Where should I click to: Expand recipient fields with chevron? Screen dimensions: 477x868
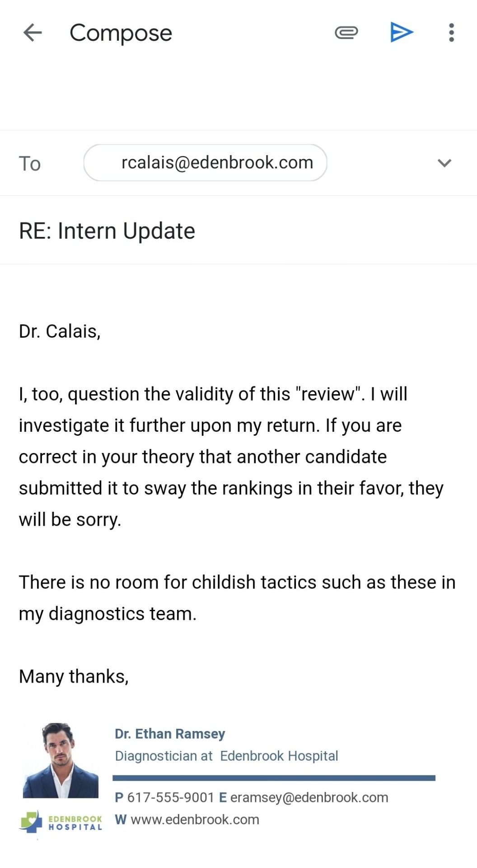(444, 163)
